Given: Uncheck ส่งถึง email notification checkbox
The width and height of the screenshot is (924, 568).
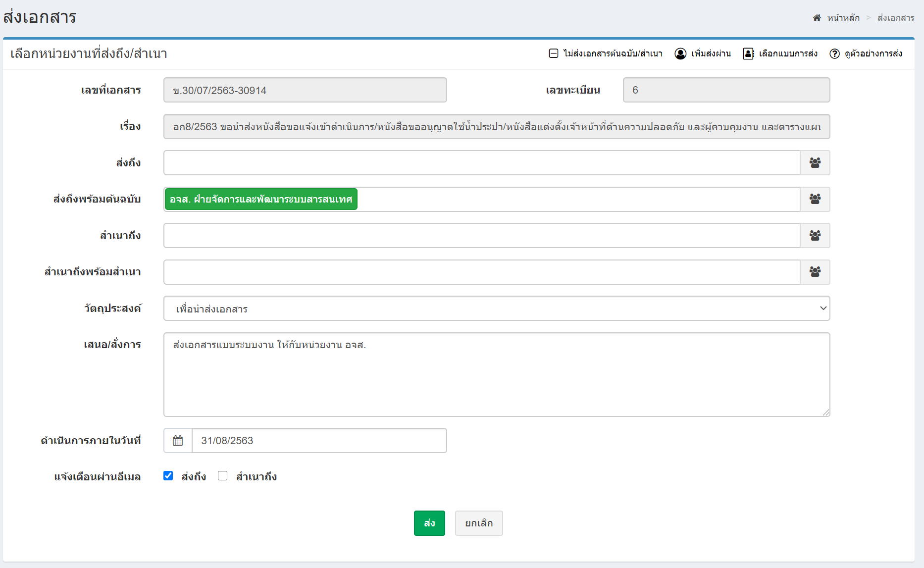Looking at the screenshot, I should pyautogui.click(x=168, y=476).
